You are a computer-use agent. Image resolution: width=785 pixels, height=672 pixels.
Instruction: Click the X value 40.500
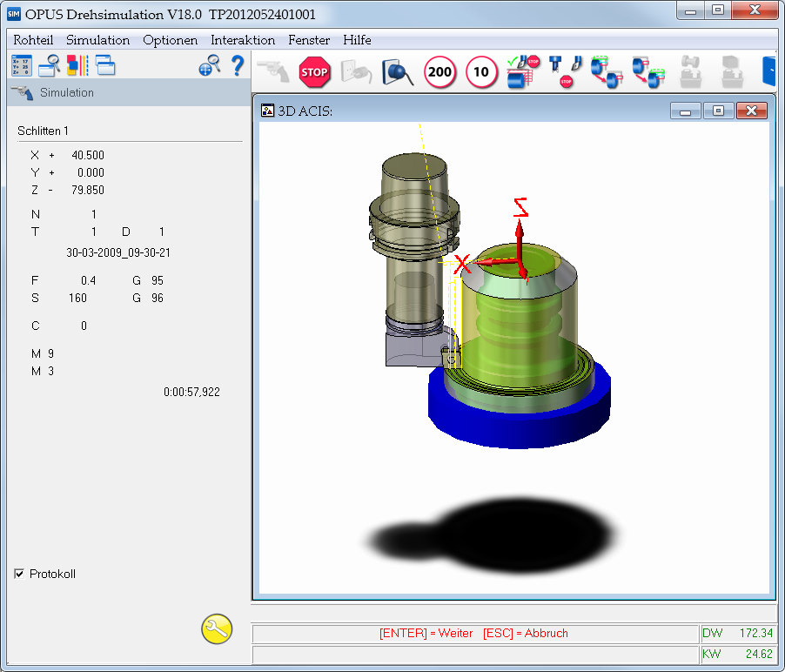(x=88, y=155)
